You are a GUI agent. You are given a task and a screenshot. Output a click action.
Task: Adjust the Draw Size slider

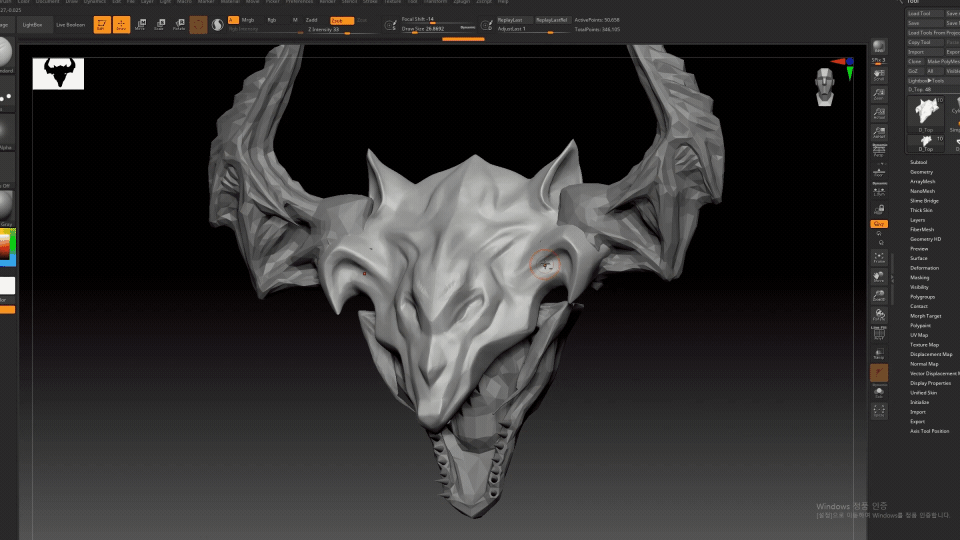point(438,29)
